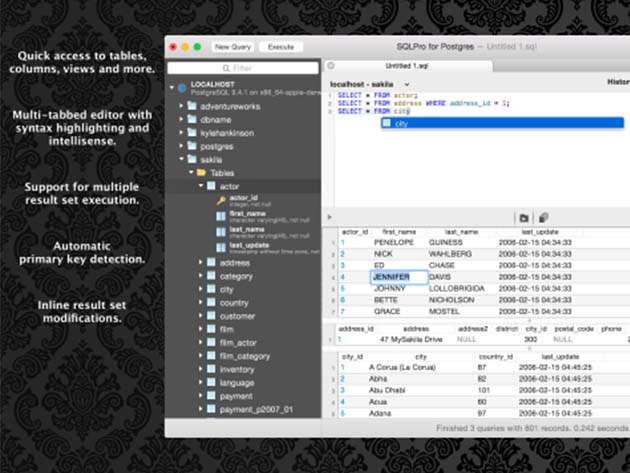Screen dimensions: 630x473
Task: Expand the postgres database
Action: [181, 146]
